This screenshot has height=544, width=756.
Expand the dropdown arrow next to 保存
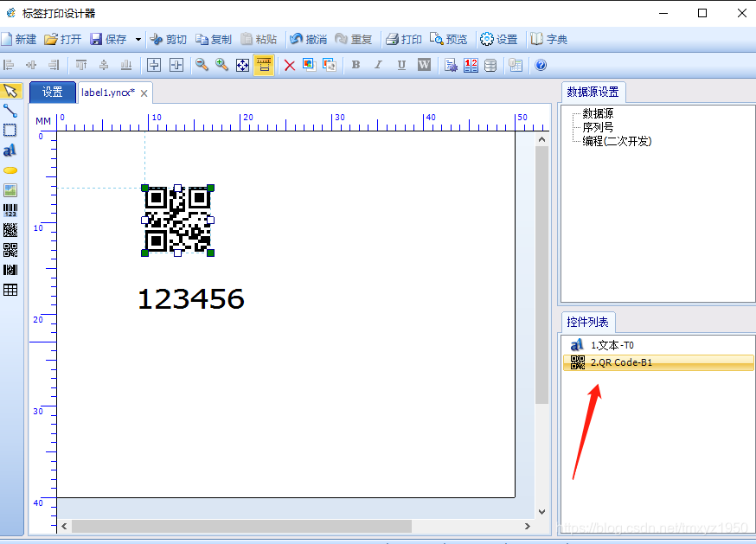point(138,39)
